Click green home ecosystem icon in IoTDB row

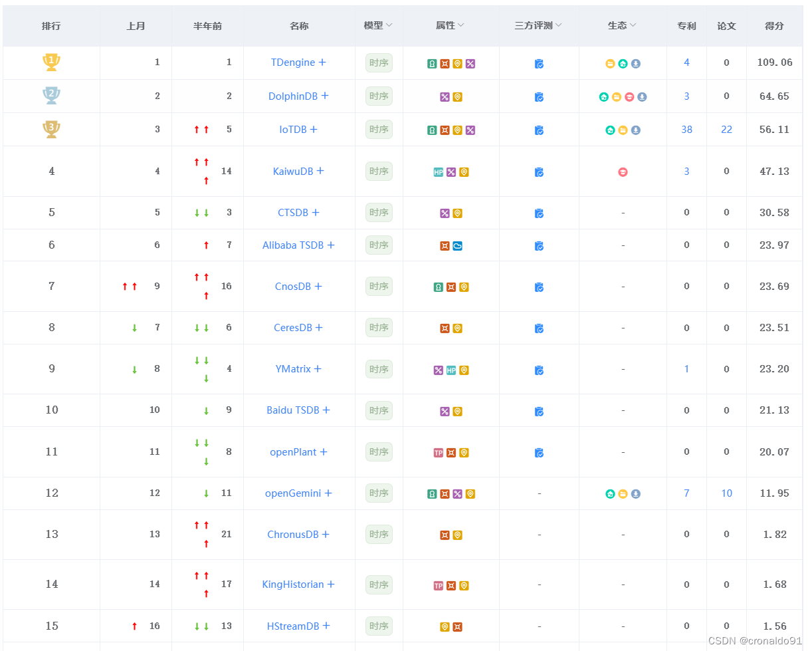point(610,130)
